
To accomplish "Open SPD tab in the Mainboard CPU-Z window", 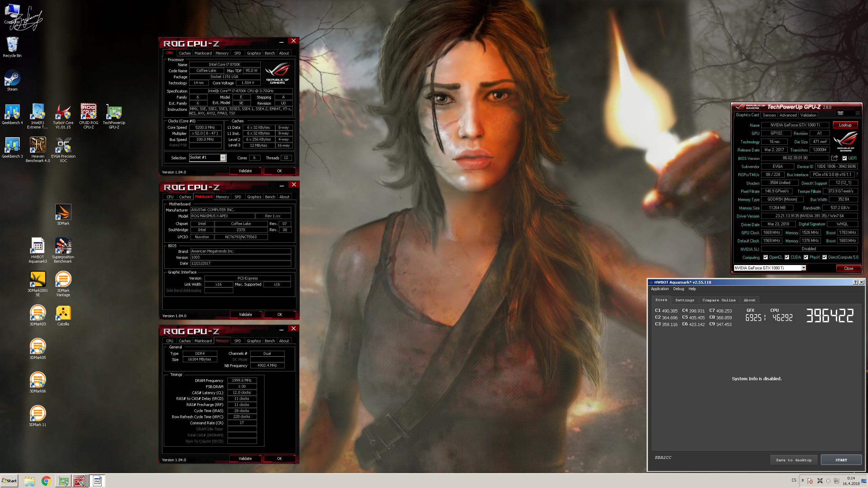I will (x=238, y=197).
